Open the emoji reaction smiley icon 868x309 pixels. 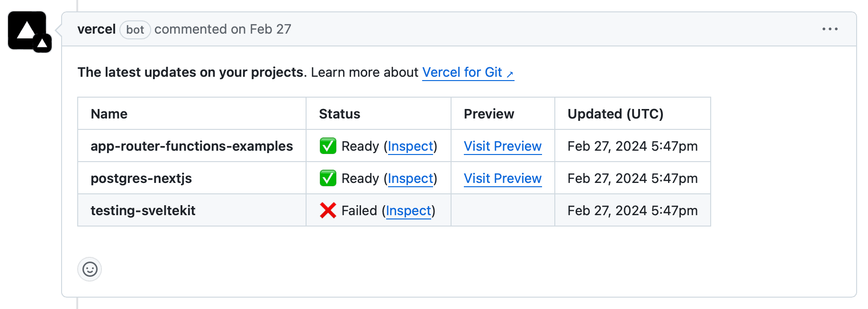[90, 269]
